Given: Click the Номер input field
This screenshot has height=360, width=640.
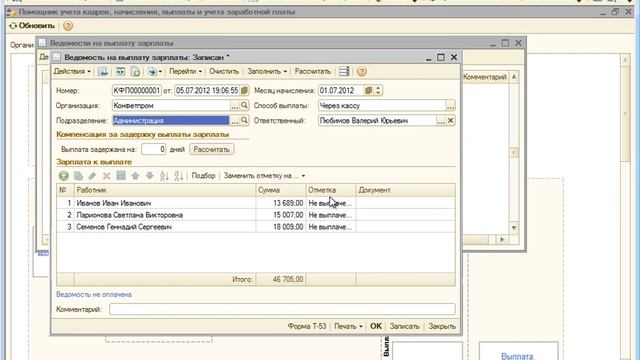Looking at the screenshot, I should tap(137, 90).
